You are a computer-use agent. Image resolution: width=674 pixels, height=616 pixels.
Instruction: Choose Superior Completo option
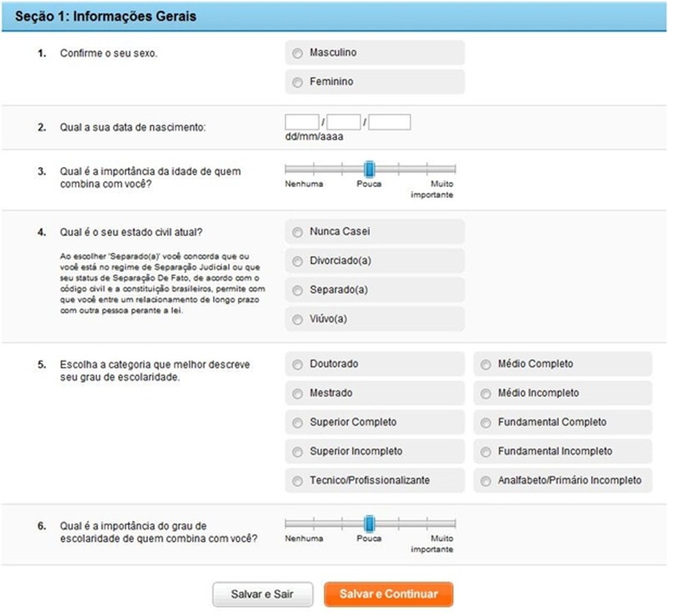[297, 422]
